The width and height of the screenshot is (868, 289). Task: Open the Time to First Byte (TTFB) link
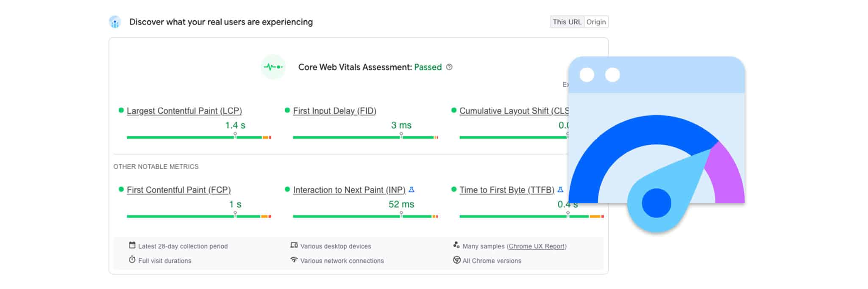click(506, 190)
